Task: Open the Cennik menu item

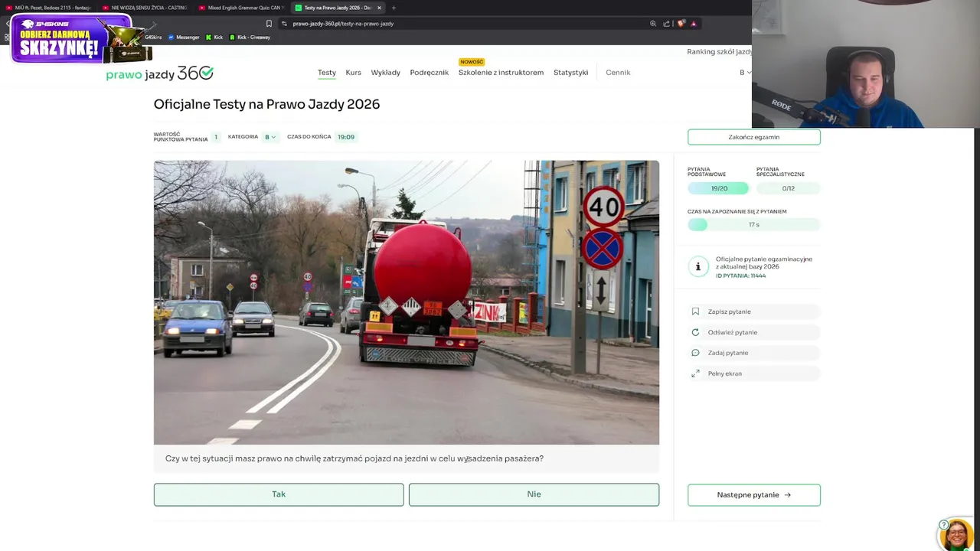Action: pos(618,73)
